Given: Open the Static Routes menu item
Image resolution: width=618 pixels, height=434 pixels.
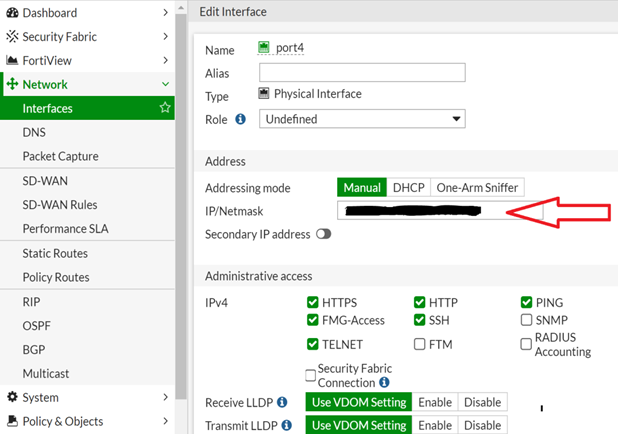Looking at the screenshot, I should (56, 253).
